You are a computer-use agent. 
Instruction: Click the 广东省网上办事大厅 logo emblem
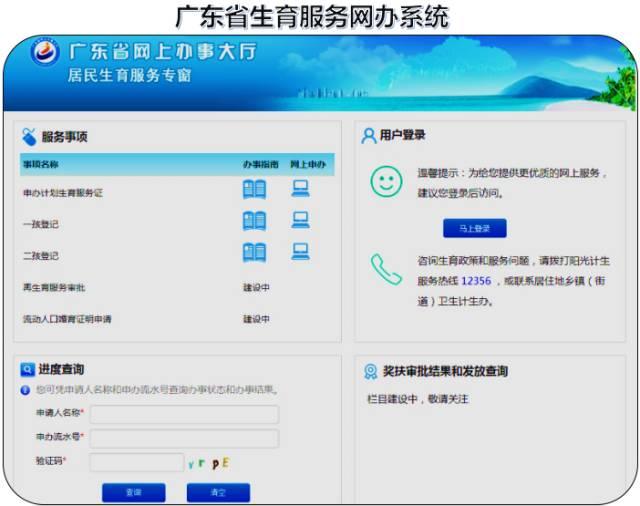point(45,52)
